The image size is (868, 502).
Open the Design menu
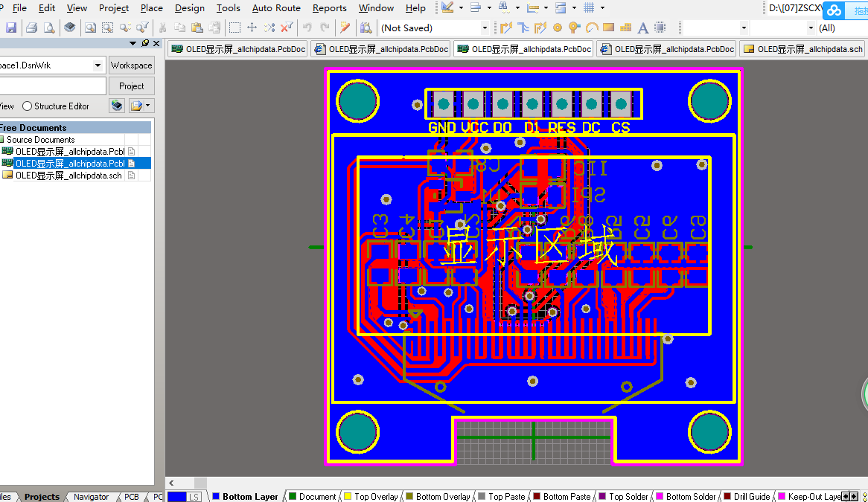point(189,7)
